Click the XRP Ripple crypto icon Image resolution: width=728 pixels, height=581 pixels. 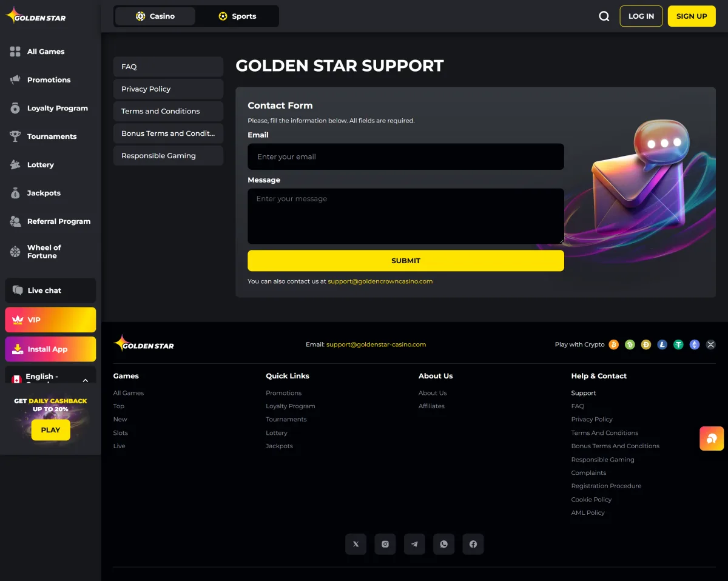710,344
